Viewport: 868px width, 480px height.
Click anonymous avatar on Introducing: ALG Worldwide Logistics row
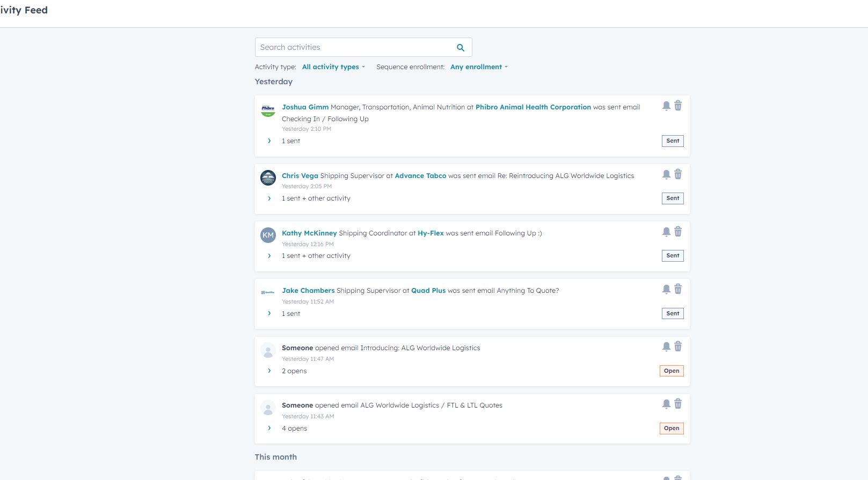[x=268, y=350]
